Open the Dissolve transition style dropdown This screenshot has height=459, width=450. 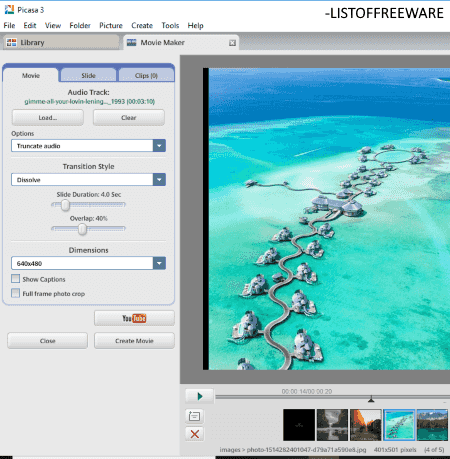pos(88,180)
